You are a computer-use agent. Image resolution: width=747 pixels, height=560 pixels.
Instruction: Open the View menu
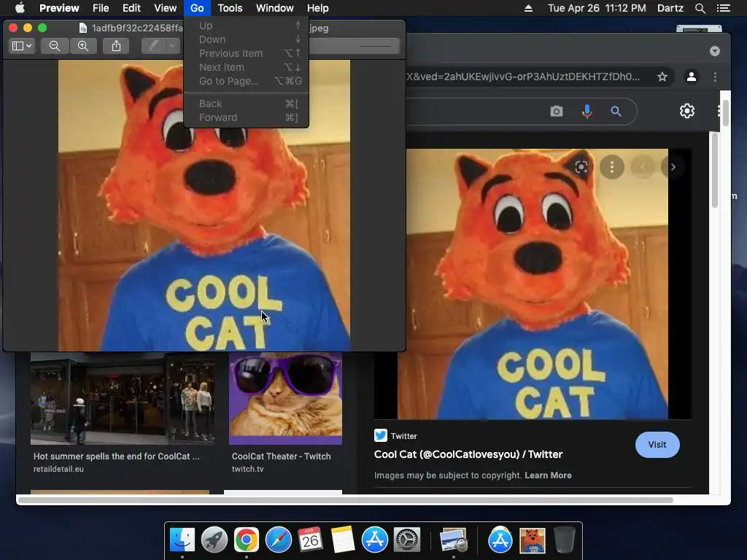[x=166, y=8]
